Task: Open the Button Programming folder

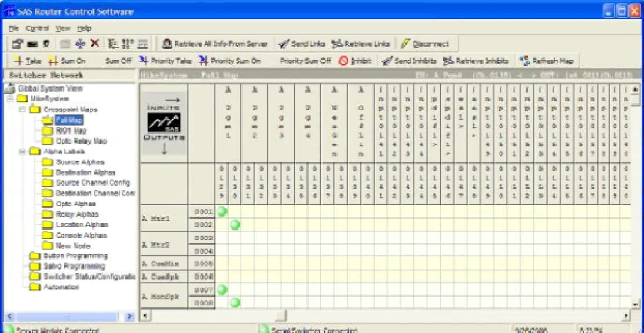Action: (75, 256)
